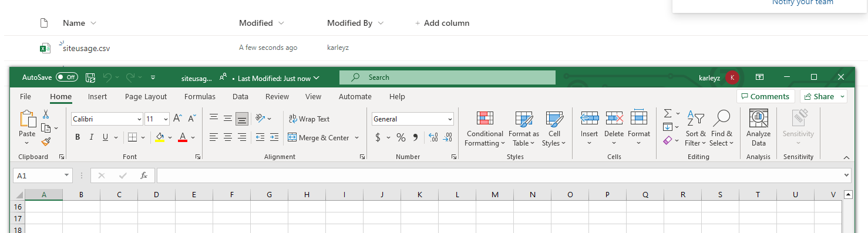Screen dimensions: 868x233
Task: Click the Comments button
Action: pyautogui.click(x=766, y=96)
